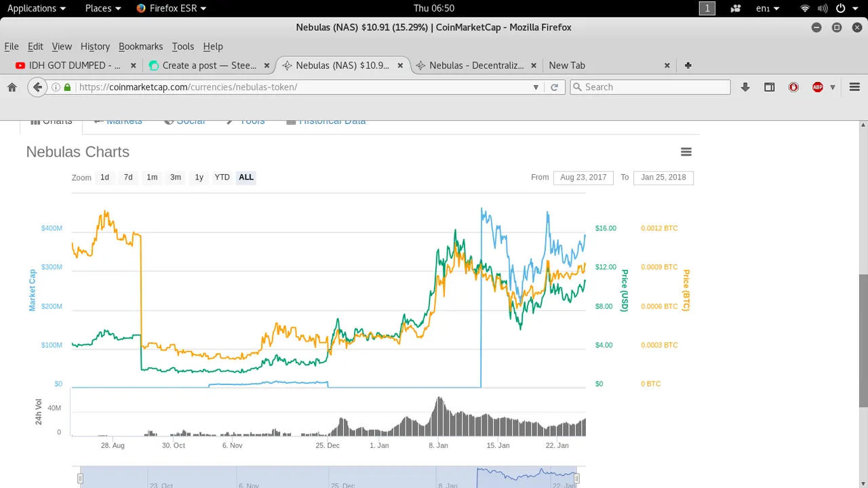Screen dimensions: 868x488
Task: Set chart zoom to YTD
Action: click(x=222, y=178)
